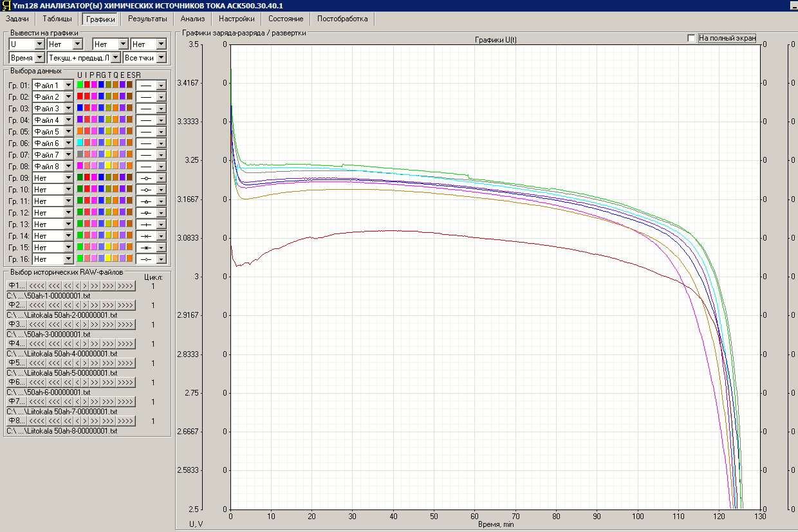Click the cyan U color swatch for Гр. 06
Screen dimensions: 798x532
click(x=80, y=143)
